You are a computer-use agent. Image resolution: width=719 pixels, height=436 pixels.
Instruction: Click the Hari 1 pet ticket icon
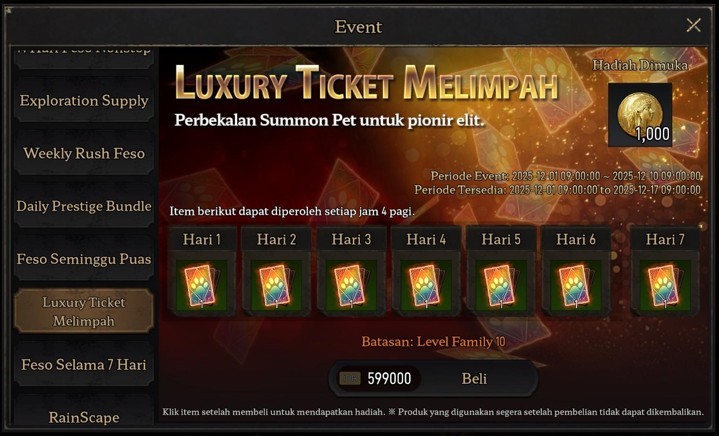coord(202,286)
